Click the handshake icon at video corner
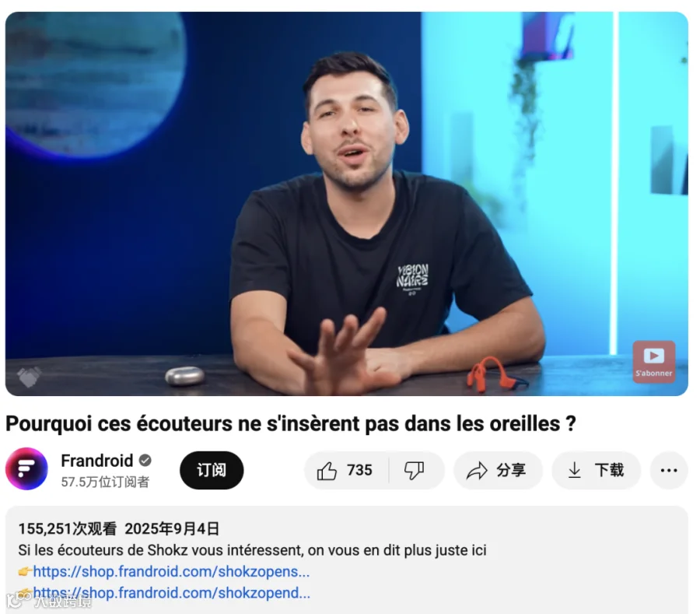This screenshot has width=700, height=614. click(29, 377)
